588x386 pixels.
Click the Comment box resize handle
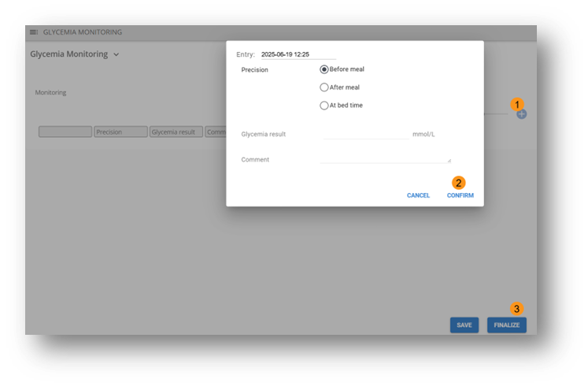449,160
